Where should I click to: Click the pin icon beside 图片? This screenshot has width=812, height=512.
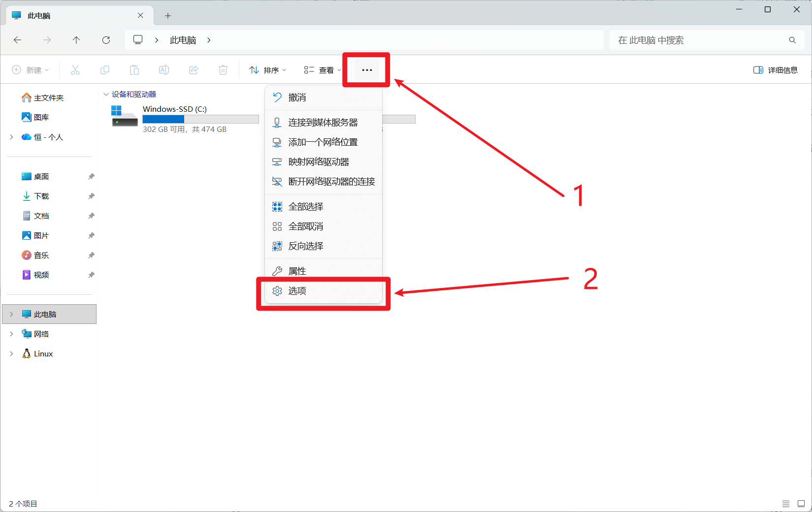pyautogui.click(x=91, y=235)
